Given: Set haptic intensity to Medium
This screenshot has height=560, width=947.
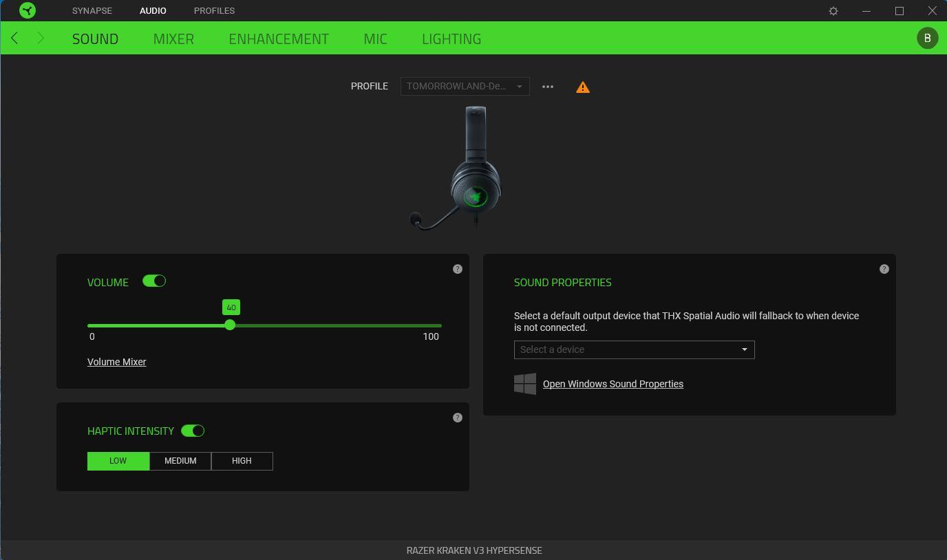Looking at the screenshot, I should coord(180,461).
